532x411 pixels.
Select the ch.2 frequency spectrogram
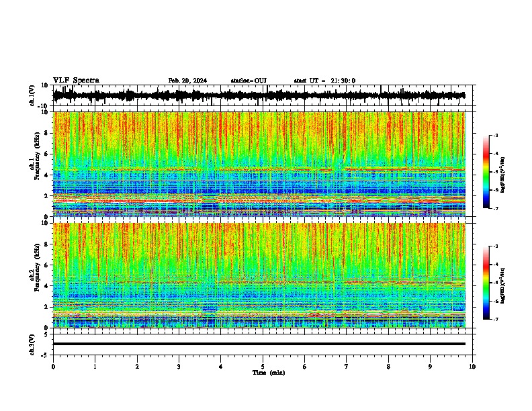coord(259,275)
